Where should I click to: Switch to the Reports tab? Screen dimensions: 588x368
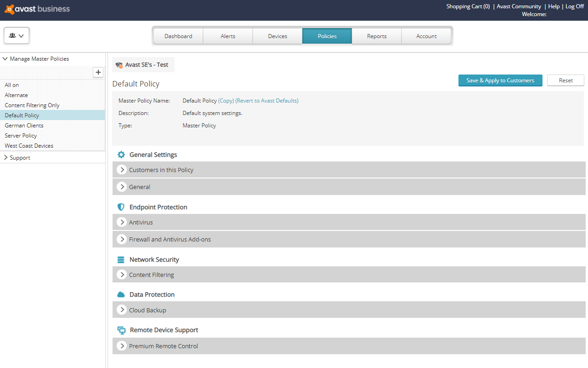(x=377, y=36)
